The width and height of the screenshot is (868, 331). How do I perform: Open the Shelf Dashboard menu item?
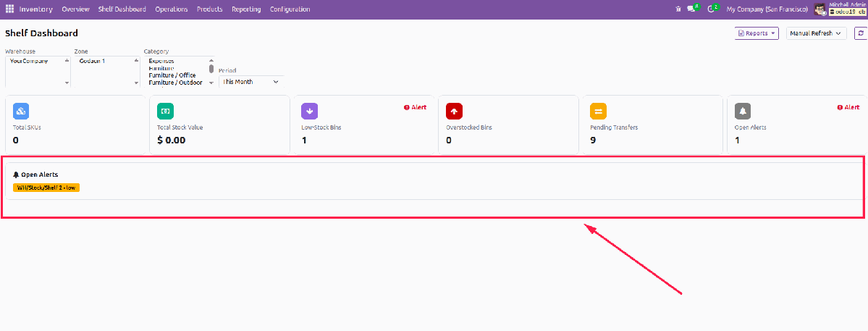pos(122,9)
